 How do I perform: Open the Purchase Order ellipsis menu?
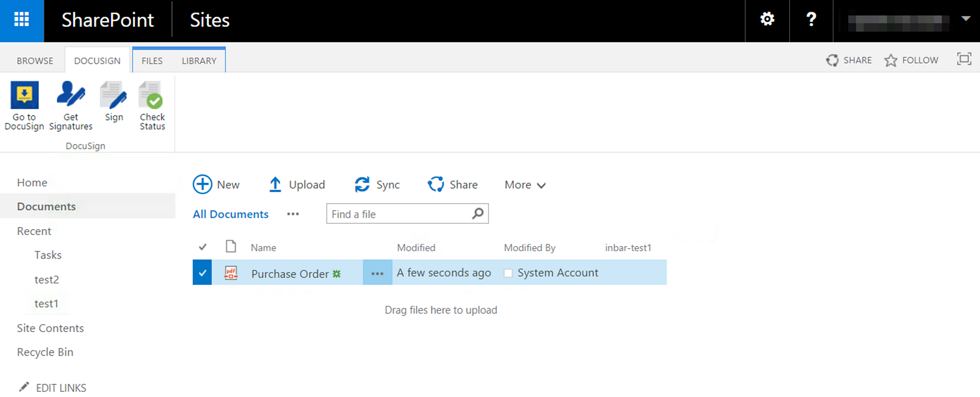point(377,273)
